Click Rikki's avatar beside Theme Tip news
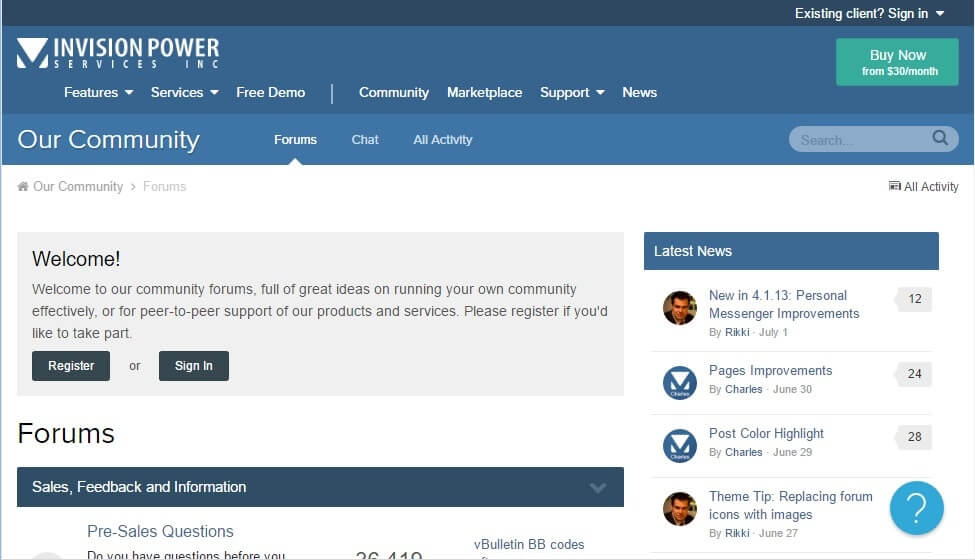 (680, 509)
